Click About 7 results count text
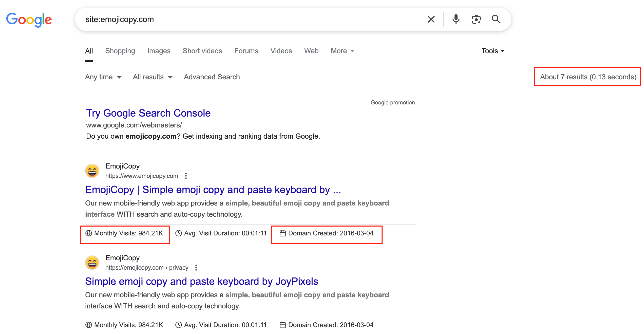The image size is (644, 334). coord(588,77)
